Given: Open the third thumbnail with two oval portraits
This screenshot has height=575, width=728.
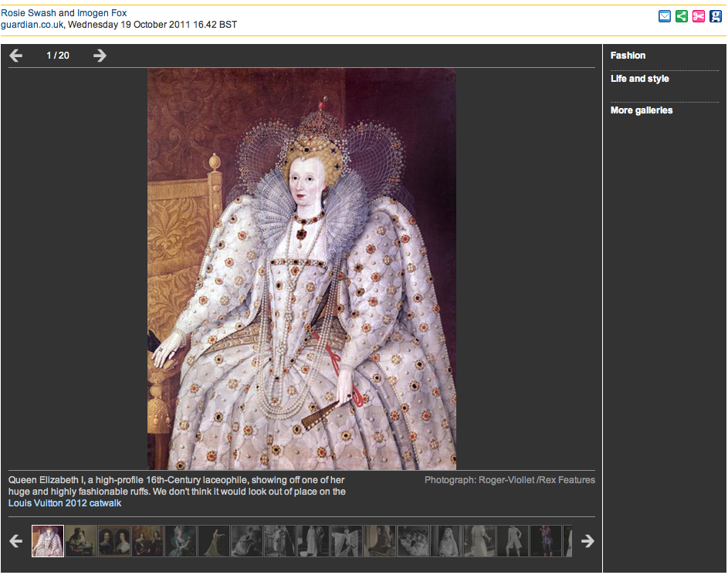Looking at the screenshot, I should (114, 541).
